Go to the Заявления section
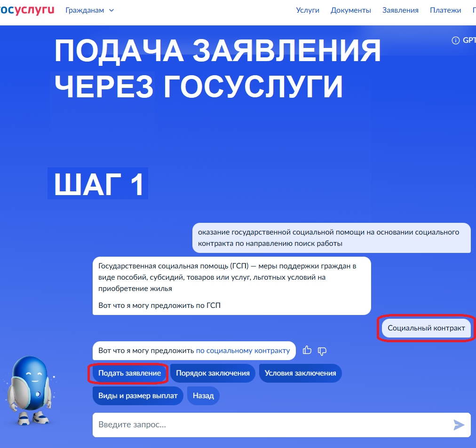476x448 pixels. pos(400,10)
